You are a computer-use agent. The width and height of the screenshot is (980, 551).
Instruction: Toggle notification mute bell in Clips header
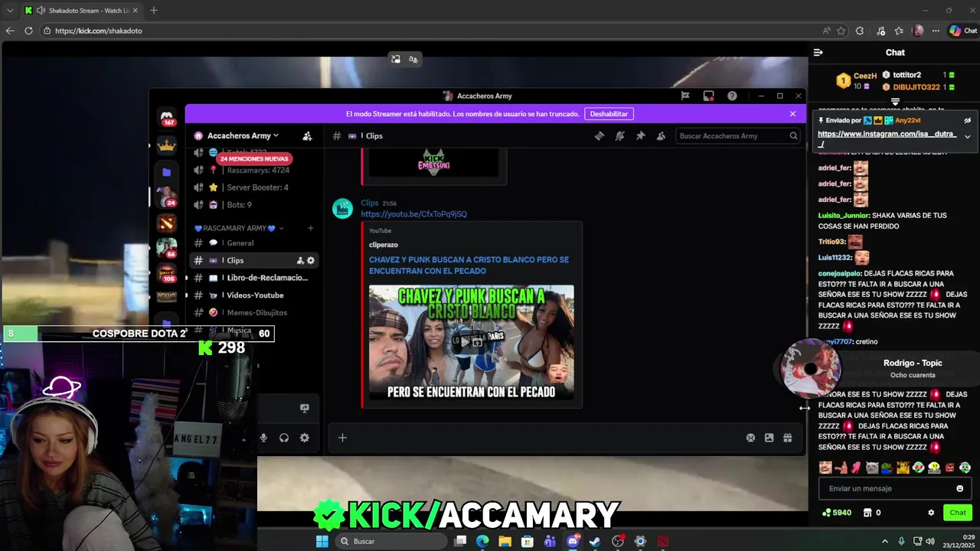tap(620, 135)
